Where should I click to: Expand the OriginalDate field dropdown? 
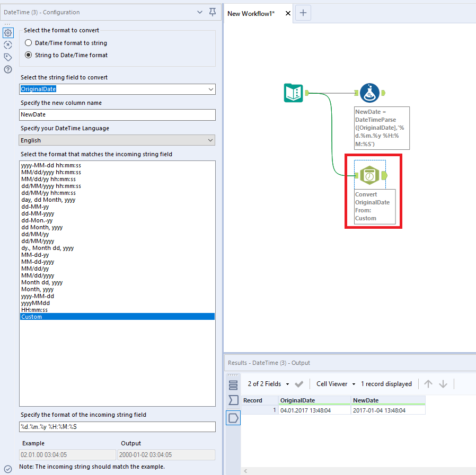point(211,89)
